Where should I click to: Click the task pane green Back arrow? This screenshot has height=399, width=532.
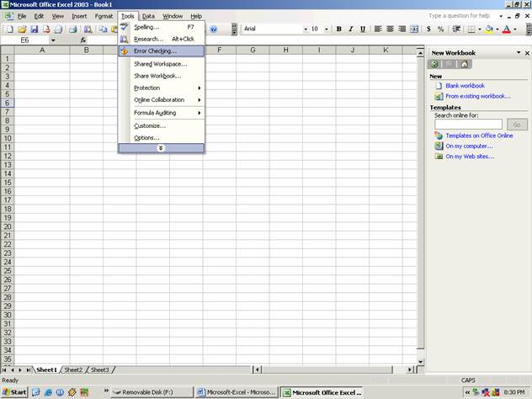[x=434, y=64]
